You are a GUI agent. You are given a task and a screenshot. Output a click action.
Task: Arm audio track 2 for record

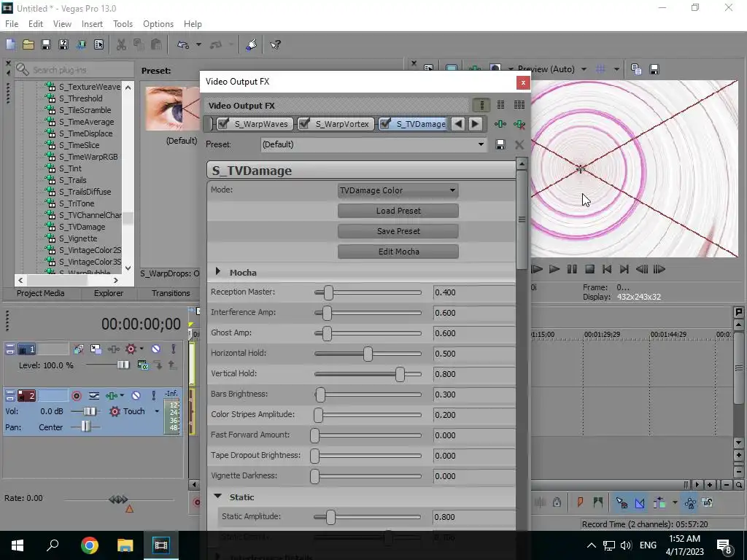click(x=76, y=396)
